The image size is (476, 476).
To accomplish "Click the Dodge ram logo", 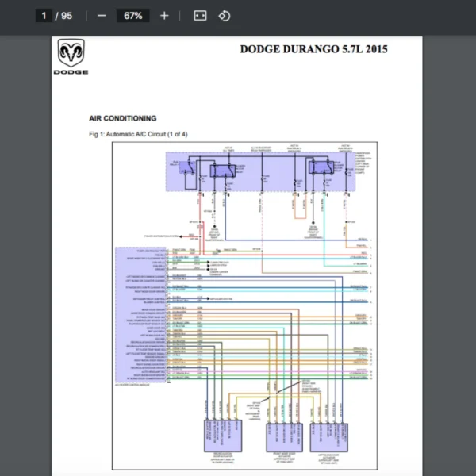I will click(x=71, y=55).
